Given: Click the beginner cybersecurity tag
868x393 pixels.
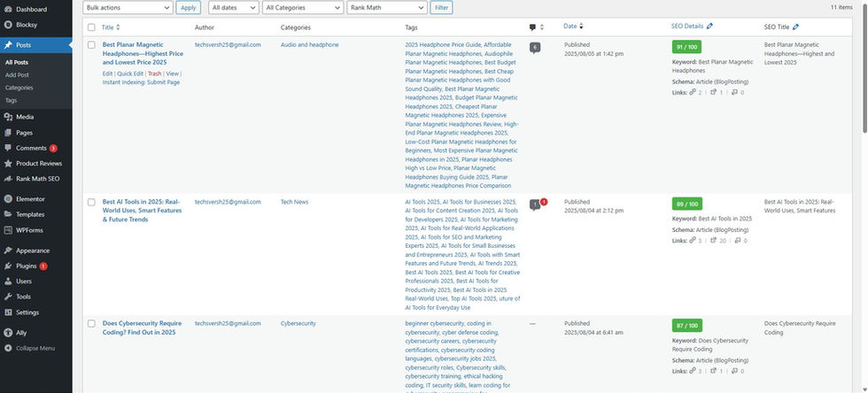Looking at the screenshot, I should coord(434,323).
